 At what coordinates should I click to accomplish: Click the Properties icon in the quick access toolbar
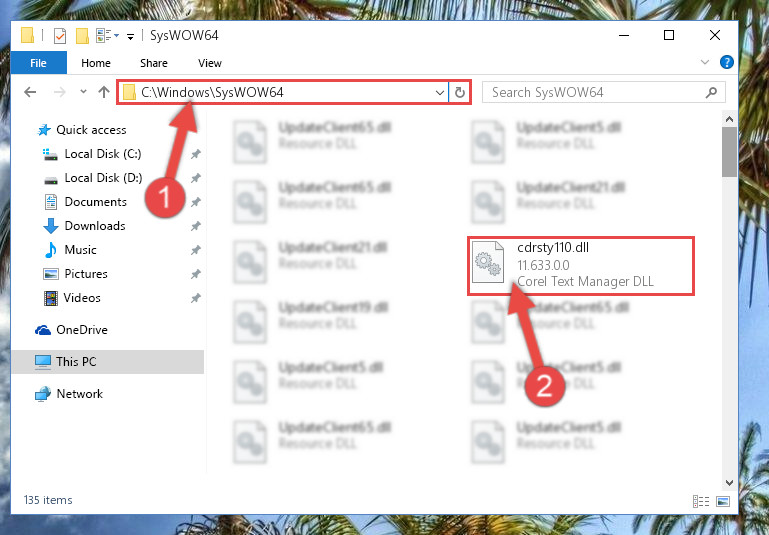pos(60,36)
